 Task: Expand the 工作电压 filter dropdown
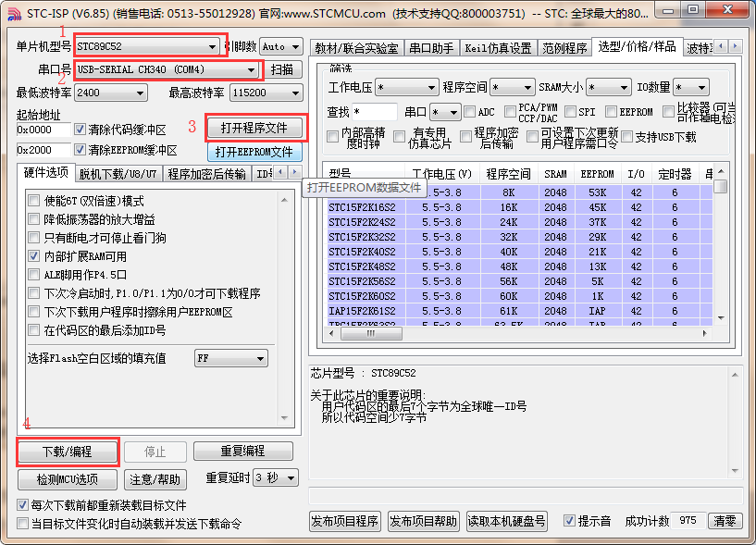(x=406, y=87)
